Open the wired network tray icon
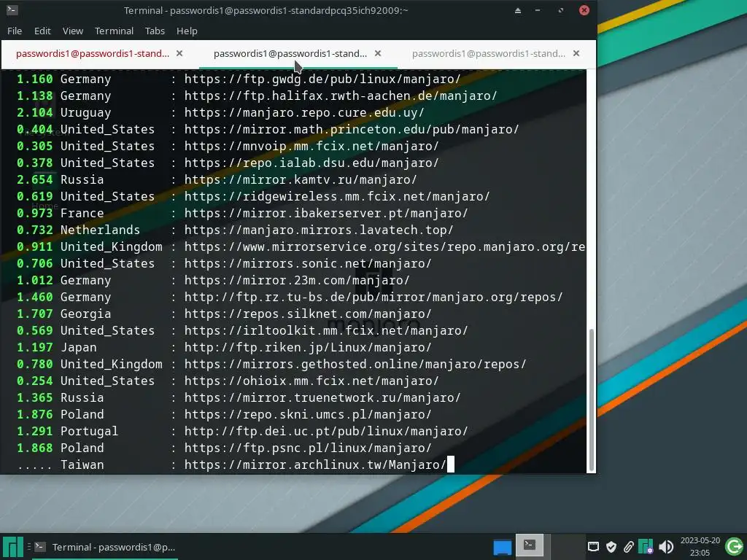747x560 pixels. pos(593,547)
